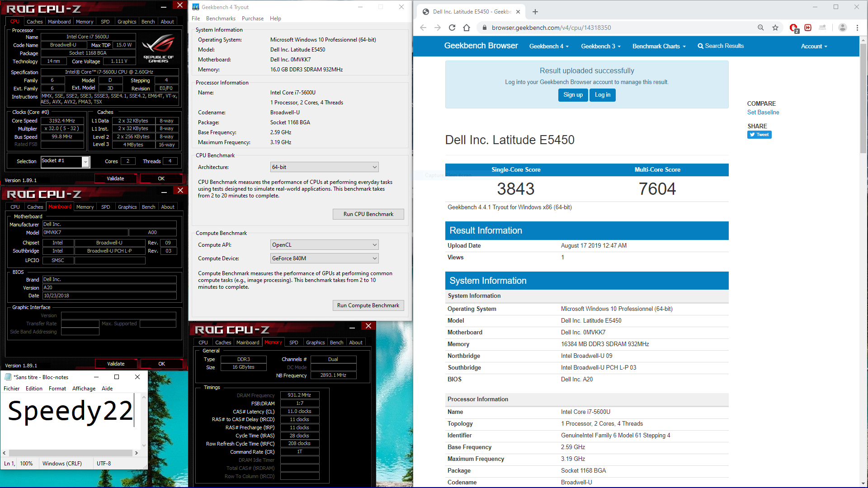Open Socket #1 selection dropdown

pyautogui.click(x=85, y=162)
